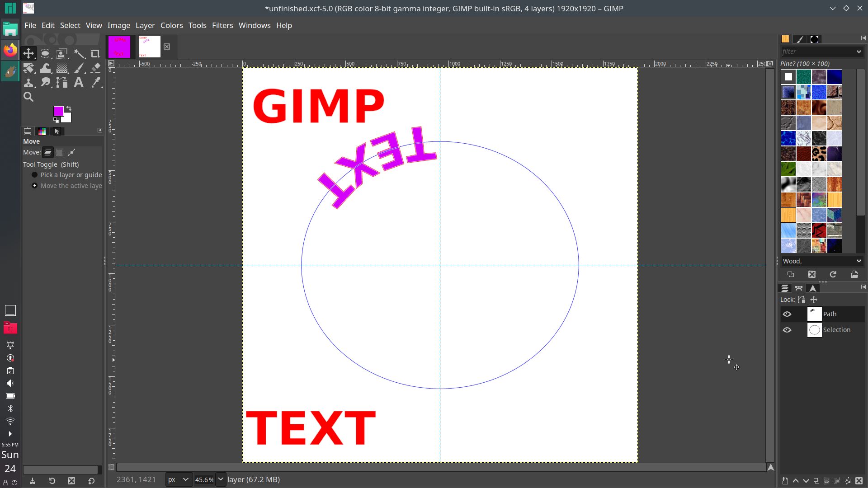Select the Gradient tool
The width and height of the screenshot is (868, 488).
point(62,68)
